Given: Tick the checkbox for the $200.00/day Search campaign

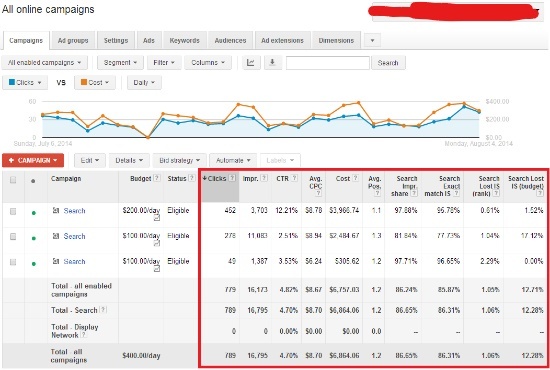Looking at the screenshot, I should pos(13,211).
